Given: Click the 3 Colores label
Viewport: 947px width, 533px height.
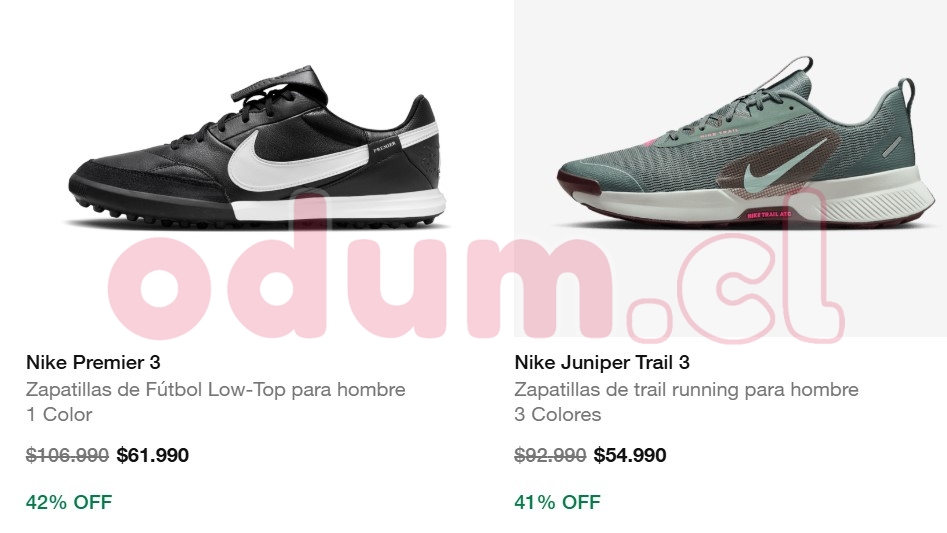Looking at the screenshot, I should pyautogui.click(x=558, y=415).
